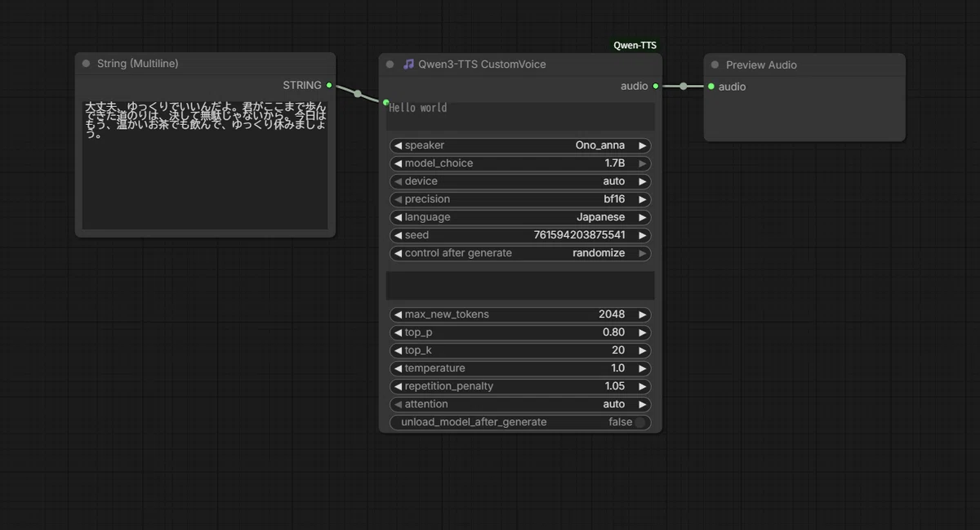The image size is (980, 530).
Task: Switch model_choice with left arrow
Action: point(398,163)
